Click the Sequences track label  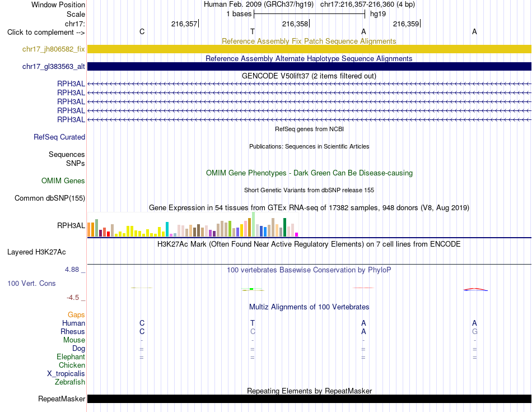click(67, 155)
